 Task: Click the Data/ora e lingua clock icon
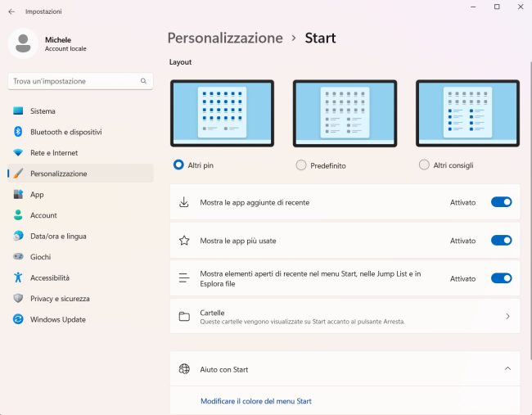click(18, 236)
